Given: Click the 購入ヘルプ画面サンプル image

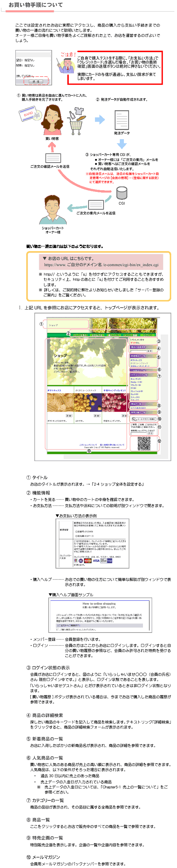Looking at the screenshot, I should [x=100, y=616].
